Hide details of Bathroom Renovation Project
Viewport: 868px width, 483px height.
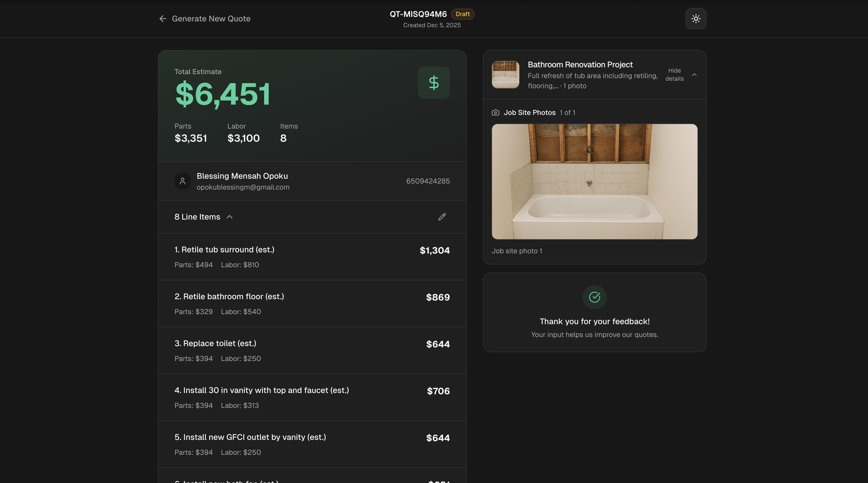(675, 74)
